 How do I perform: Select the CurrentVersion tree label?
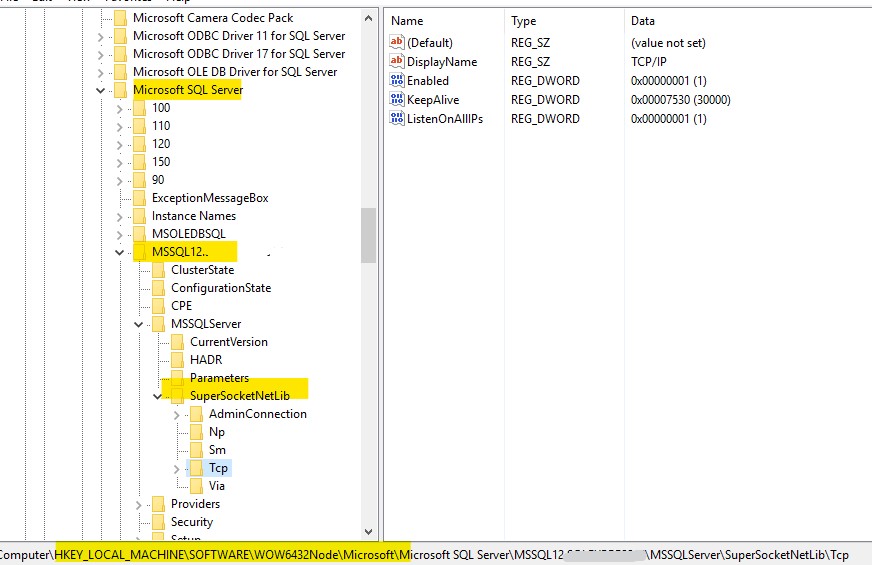(229, 341)
